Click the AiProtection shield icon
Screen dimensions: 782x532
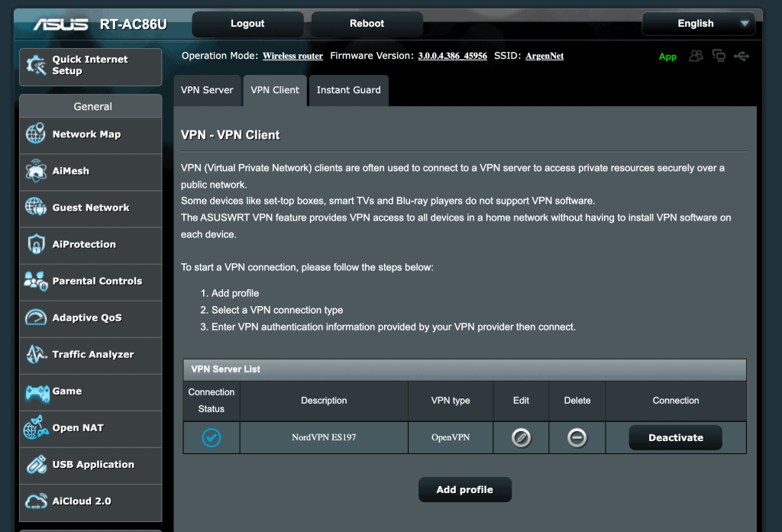[36, 243]
